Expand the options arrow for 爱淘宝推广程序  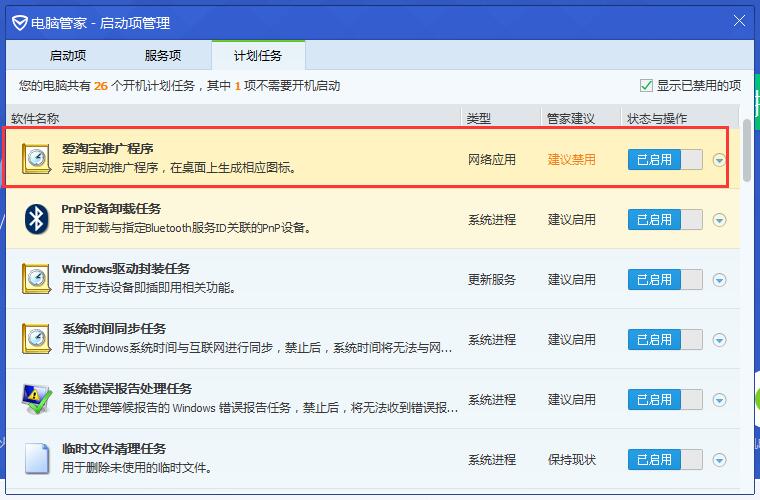(719, 160)
